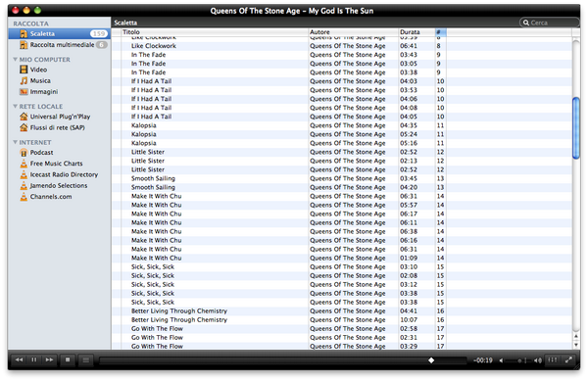This screenshot has width=588, height=381.
Task: Select If I Had A Tail lasting 04:08
Action: (342, 108)
